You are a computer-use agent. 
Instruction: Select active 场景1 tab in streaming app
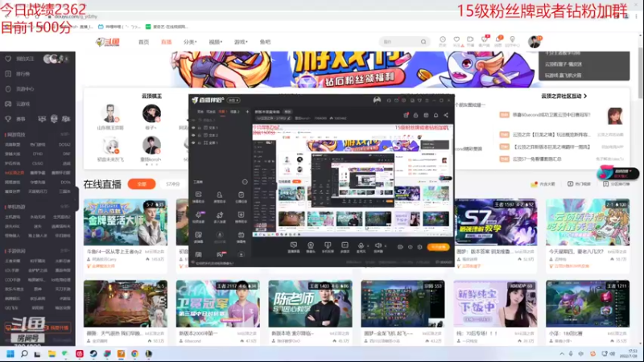(222, 112)
